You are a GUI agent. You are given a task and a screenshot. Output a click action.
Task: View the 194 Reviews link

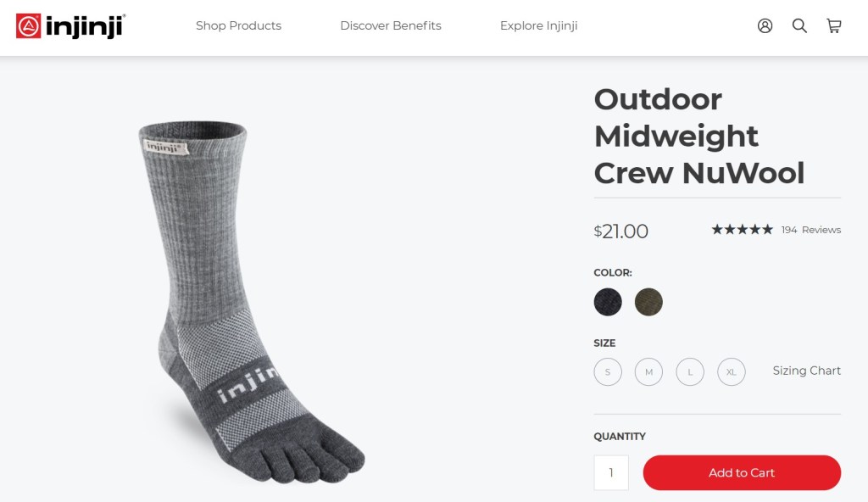811,230
